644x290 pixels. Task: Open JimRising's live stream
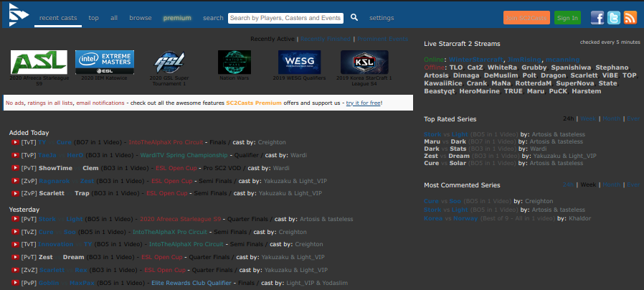tap(524, 60)
